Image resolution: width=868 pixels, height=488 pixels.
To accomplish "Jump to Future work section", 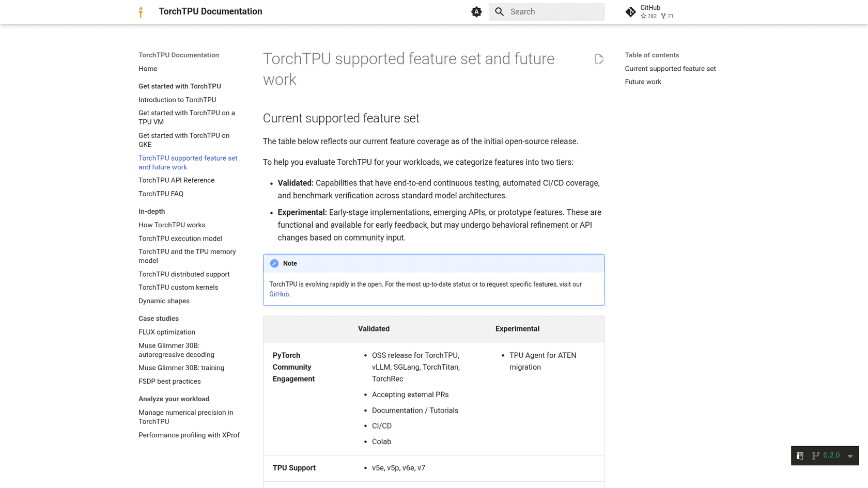I will (643, 82).
